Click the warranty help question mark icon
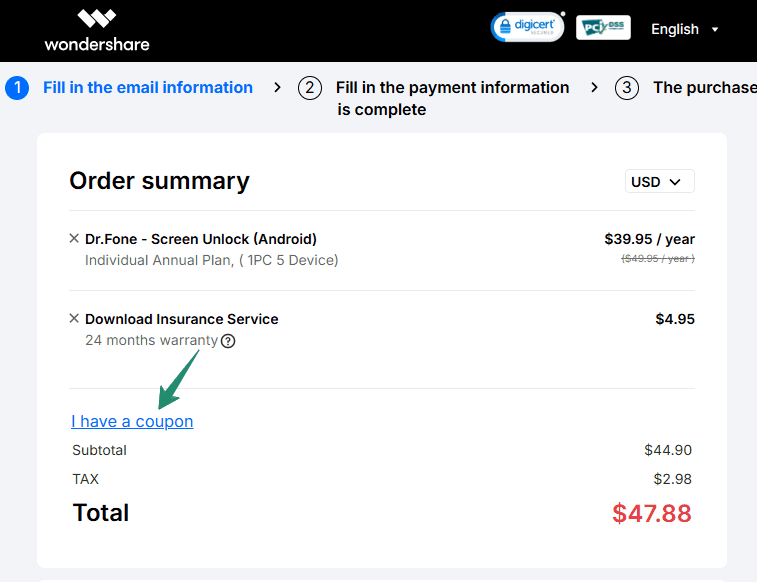The width and height of the screenshot is (757, 582). 228,341
